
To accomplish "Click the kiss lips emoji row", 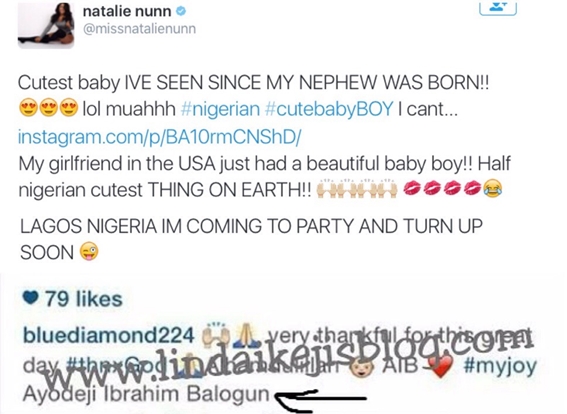I will click(x=442, y=188).
